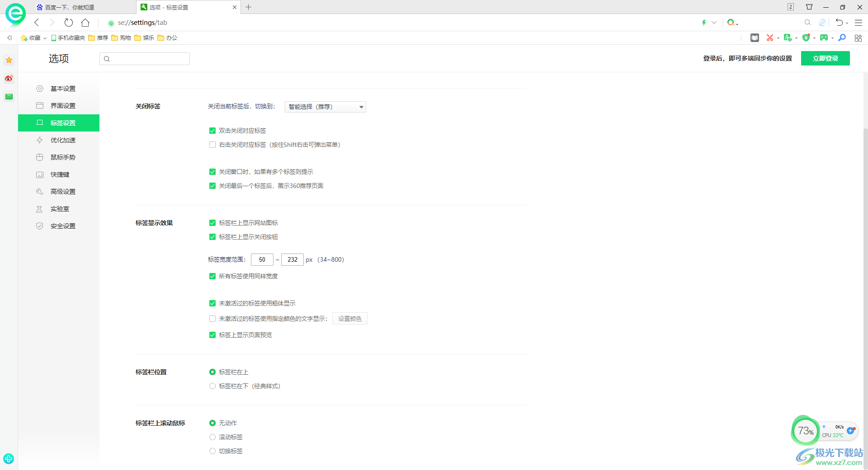Expand the 收藏 favorites dropdown arrow
This screenshot has width=868, height=470.
45,38
